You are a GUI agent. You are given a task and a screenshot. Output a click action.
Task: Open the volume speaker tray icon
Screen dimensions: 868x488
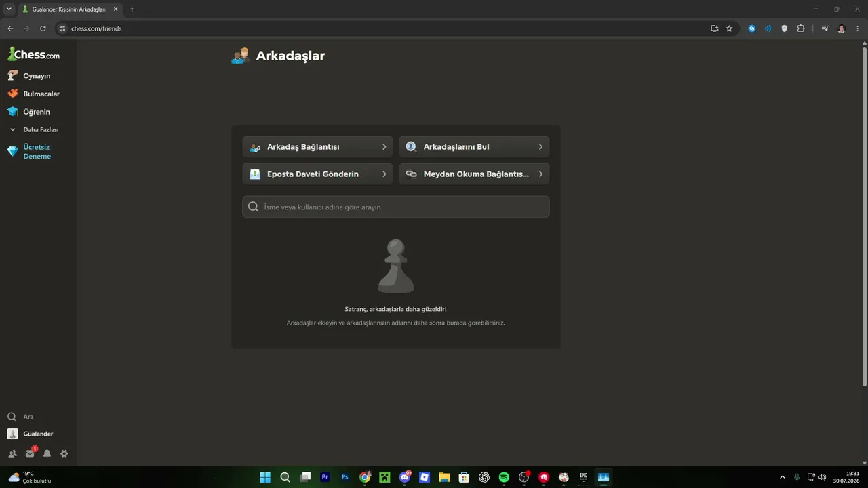click(x=823, y=477)
